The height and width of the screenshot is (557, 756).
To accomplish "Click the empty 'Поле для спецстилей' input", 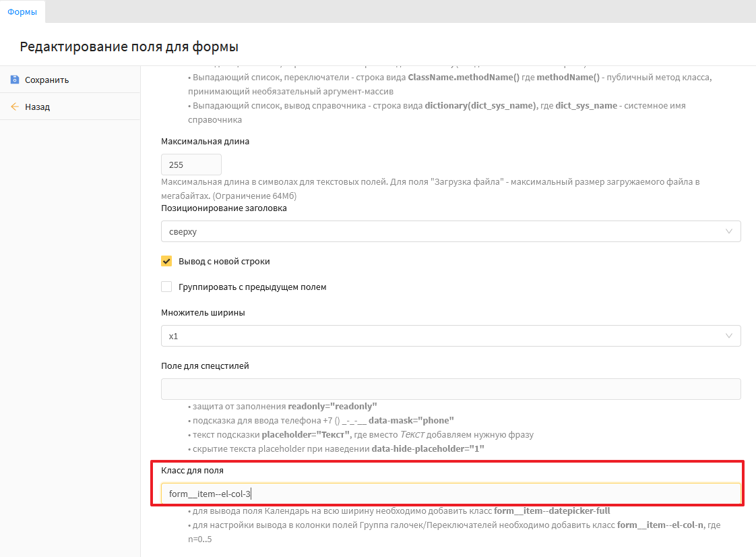I will 450,389.
